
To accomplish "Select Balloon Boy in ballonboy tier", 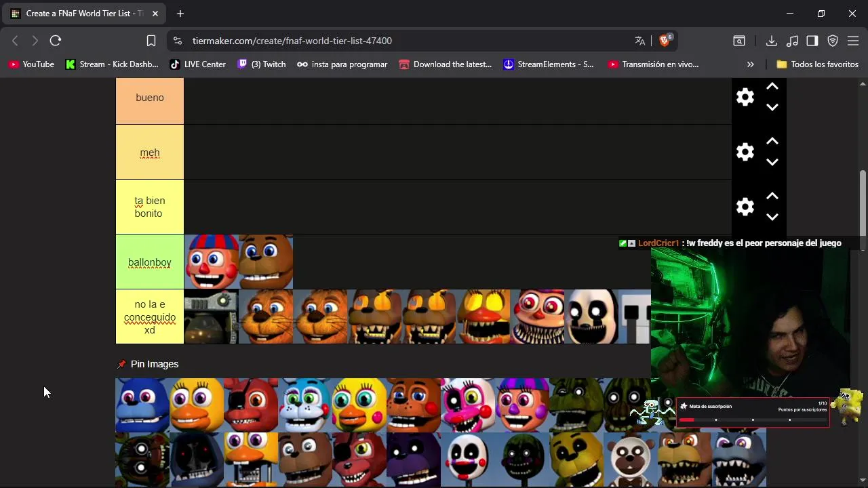I will point(212,262).
